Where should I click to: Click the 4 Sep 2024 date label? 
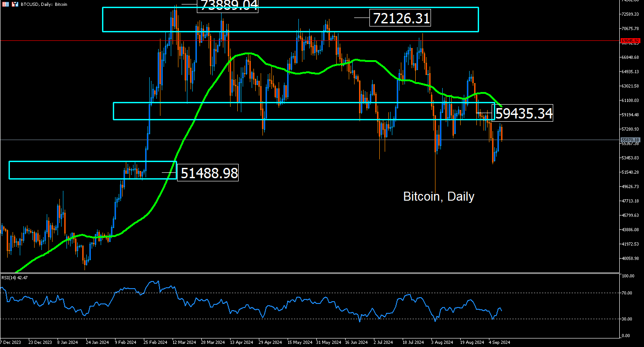click(500, 342)
